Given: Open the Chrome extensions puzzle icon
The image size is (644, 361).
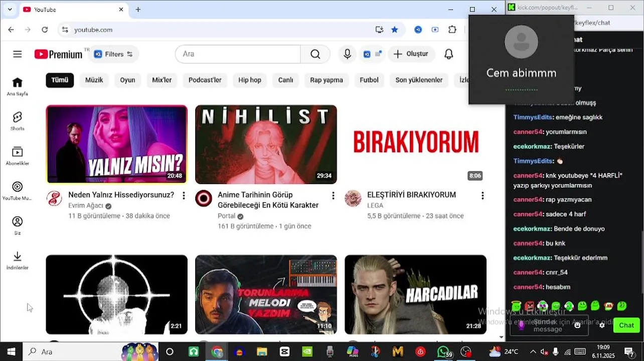Looking at the screenshot, I should pos(452,30).
